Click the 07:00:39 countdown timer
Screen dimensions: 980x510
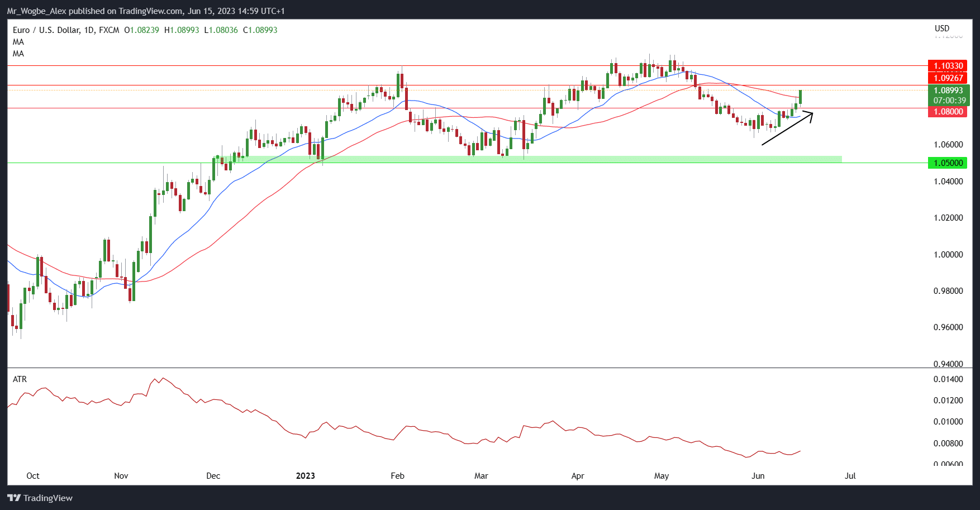(949, 101)
